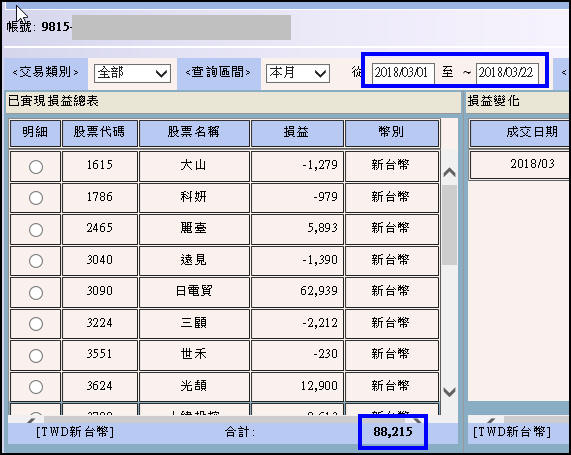Click the 成交日期 column header
The image size is (571, 455).
[520, 133]
